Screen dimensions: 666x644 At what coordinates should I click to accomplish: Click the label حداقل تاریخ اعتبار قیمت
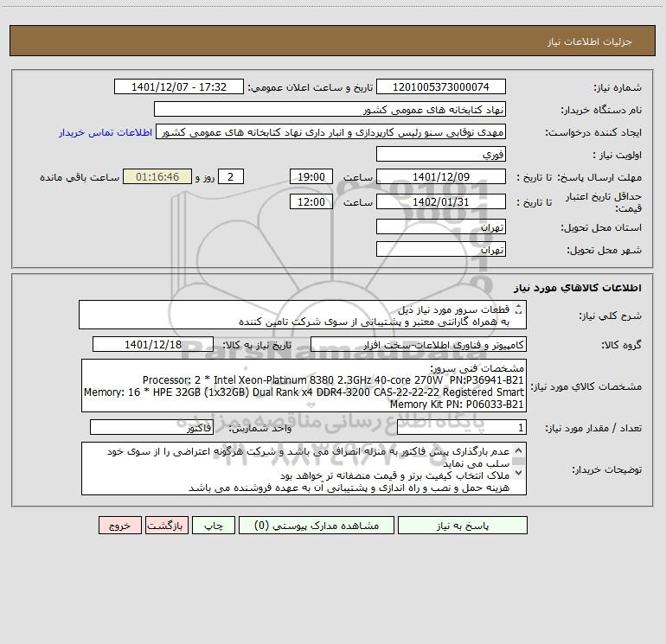[x=604, y=202]
